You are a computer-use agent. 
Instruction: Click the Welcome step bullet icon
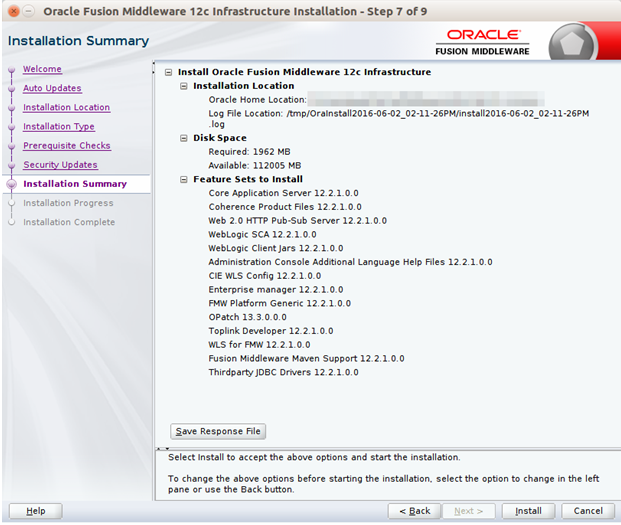11,69
